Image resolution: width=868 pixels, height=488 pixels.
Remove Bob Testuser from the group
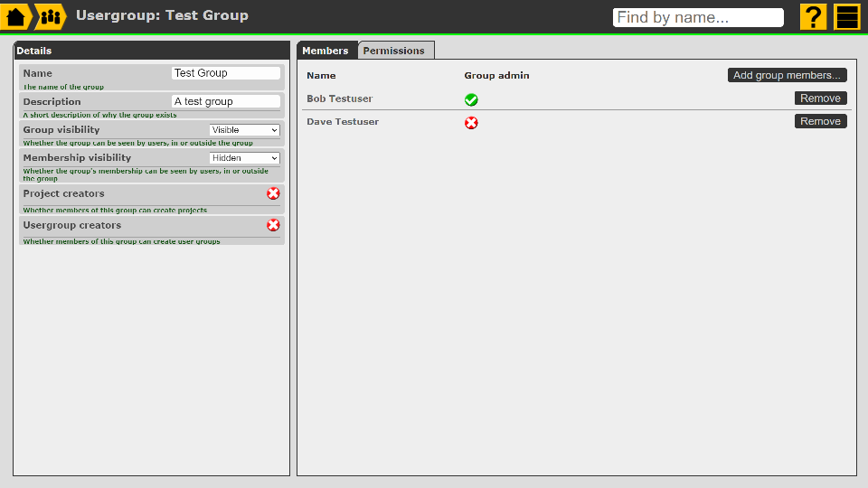click(x=820, y=99)
